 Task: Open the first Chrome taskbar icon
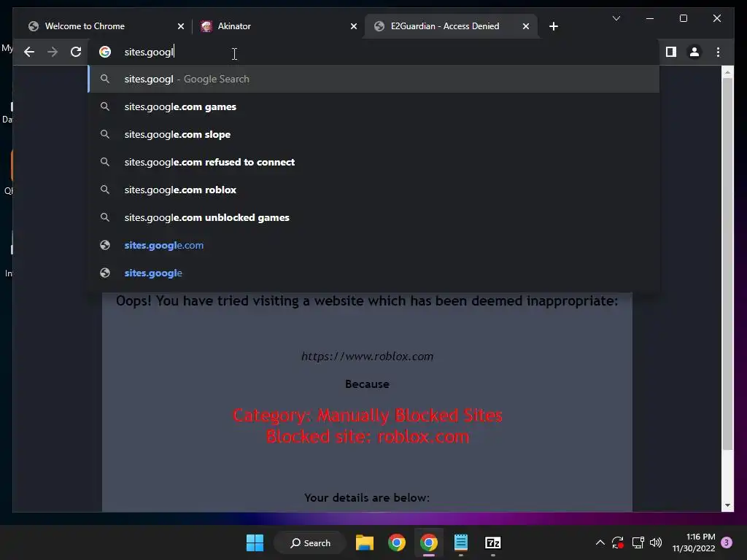point(396,542)
